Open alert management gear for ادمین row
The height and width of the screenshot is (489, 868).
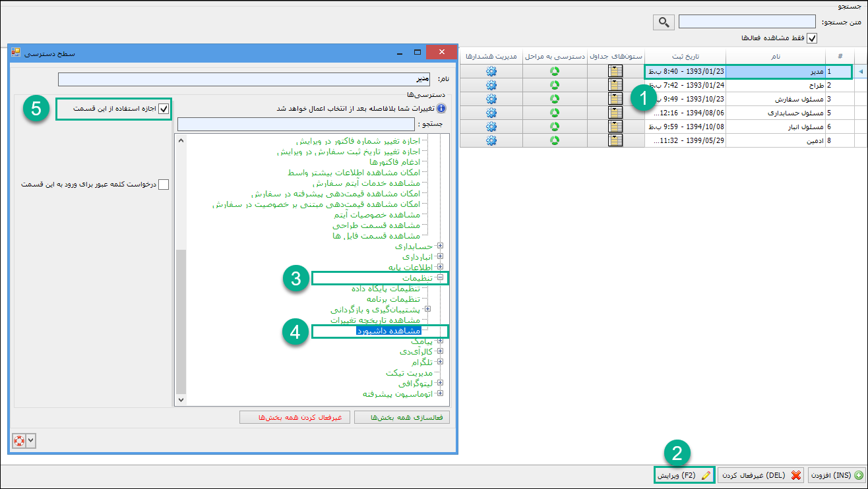[x=491, y=140]
